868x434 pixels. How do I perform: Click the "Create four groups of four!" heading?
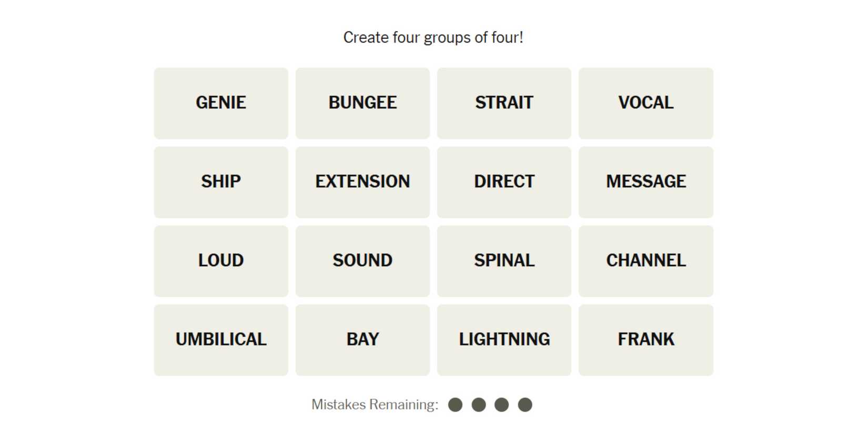(433, 37)
